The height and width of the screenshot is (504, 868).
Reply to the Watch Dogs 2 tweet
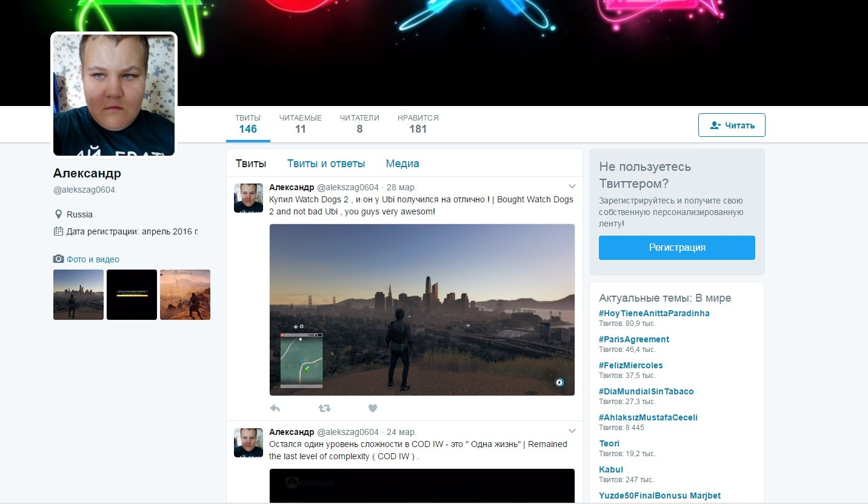click(275, 408)
